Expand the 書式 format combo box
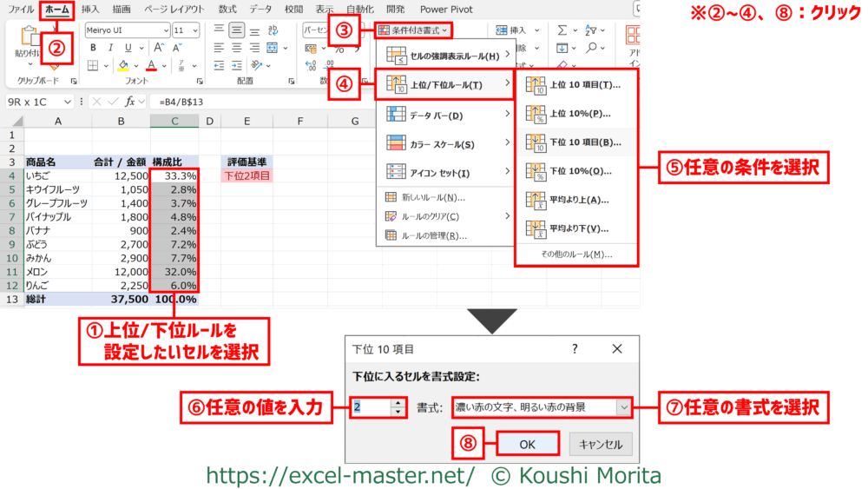Image resolution: width=868 pixels, height=489 pixels. coord(623,406)
